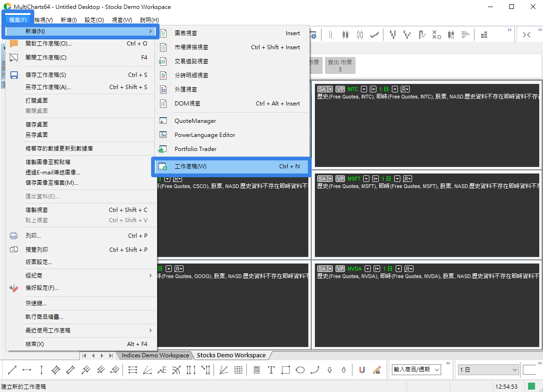Select the Heikin-Ashi candle icon with H
The image size is (543, 392).
(x=451, y=35)
